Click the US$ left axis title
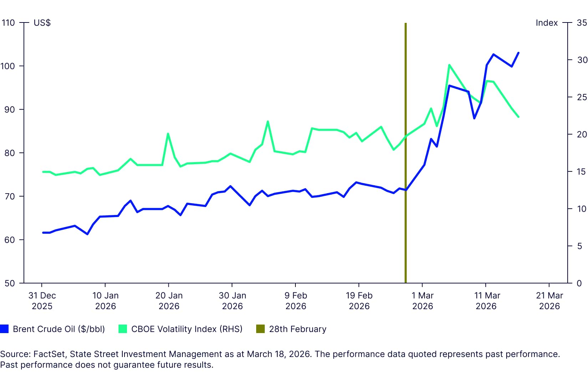The width and height of the screenshot is (588, 387). (42, 23)
